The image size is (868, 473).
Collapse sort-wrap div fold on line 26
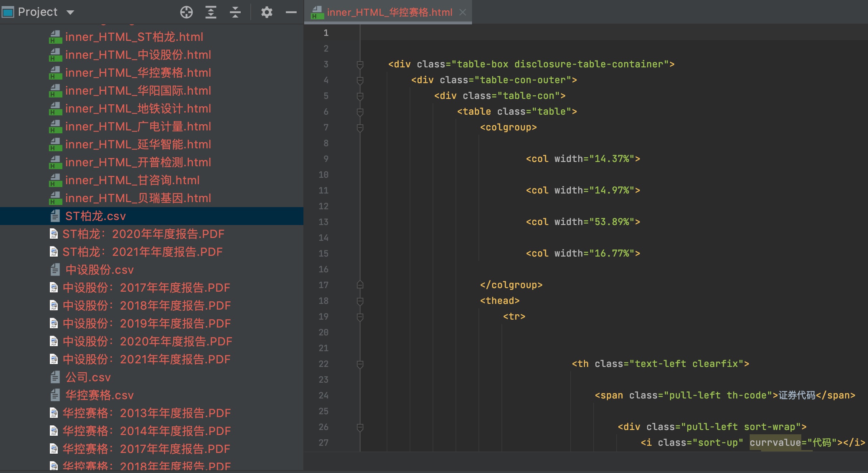pos(360,427)
